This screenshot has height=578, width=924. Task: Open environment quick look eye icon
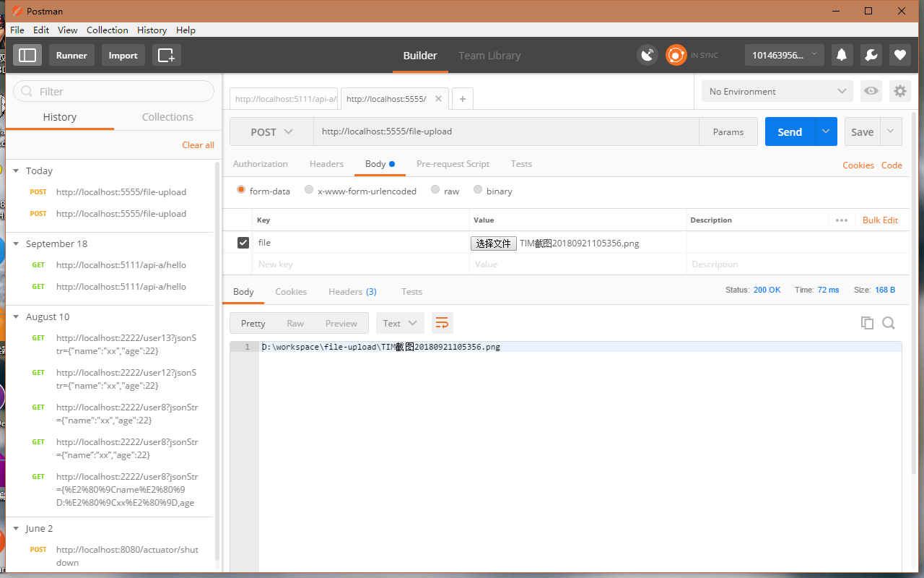[872, 91]
